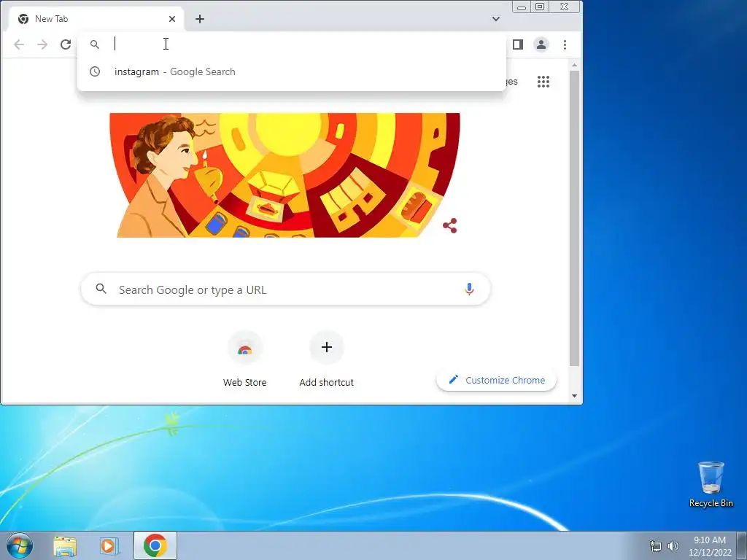Click the Add shortcut plus tile

(x=326, y=359)
